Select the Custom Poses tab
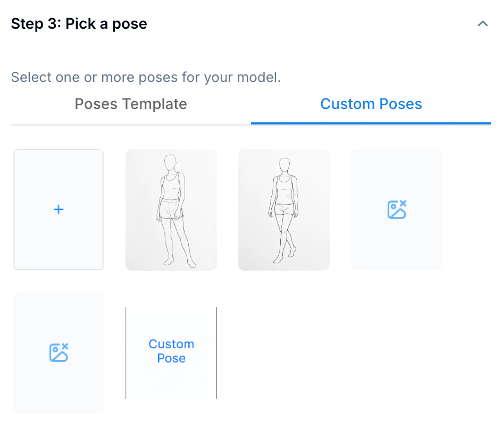 pos(371,104)
